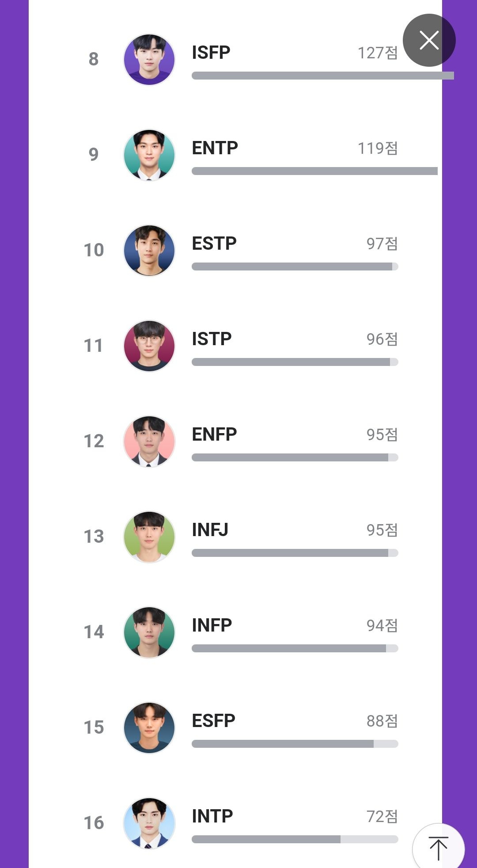Select the INFP profile picture
This screenshot has width=477, height=868.
[149, 632]
